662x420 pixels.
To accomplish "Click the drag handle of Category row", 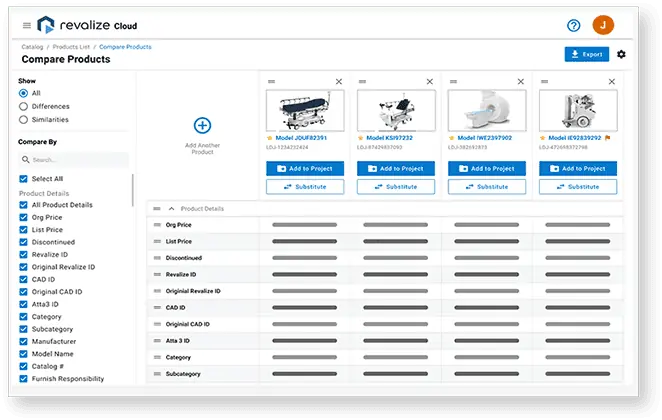I will pos(157,358).
